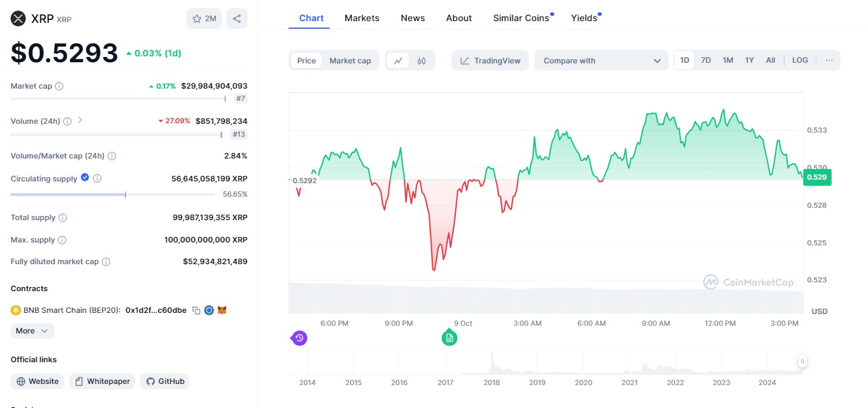This screenshot has height=408, width=868.
Task: Click the $0.5293 price heading
Action: pyautogui.click(x=65, y=53)
